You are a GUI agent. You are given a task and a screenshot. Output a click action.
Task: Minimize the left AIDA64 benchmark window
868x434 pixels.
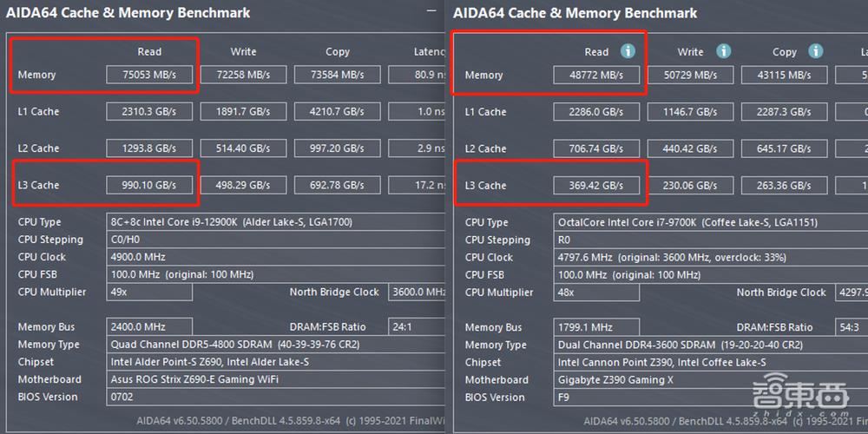point(432,12)
